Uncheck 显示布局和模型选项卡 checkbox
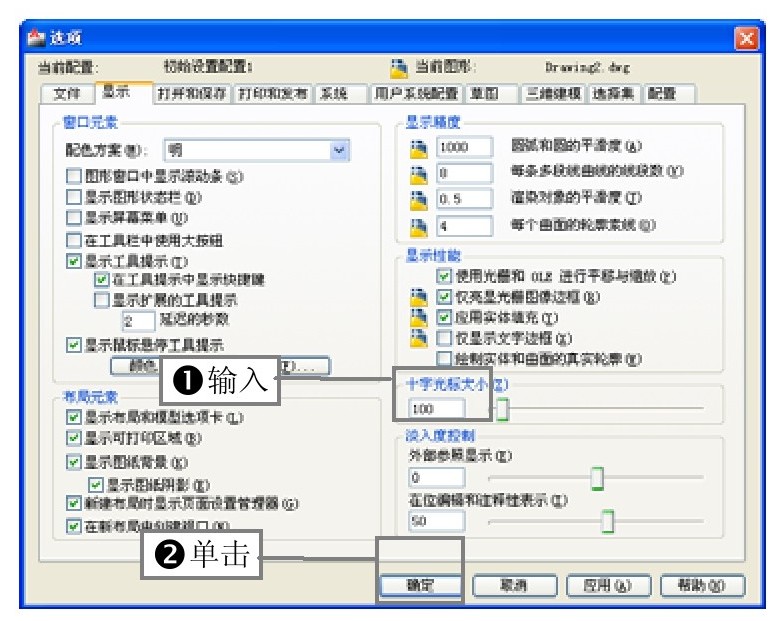This screenshot has width=779, height=621. click(74, 417)
